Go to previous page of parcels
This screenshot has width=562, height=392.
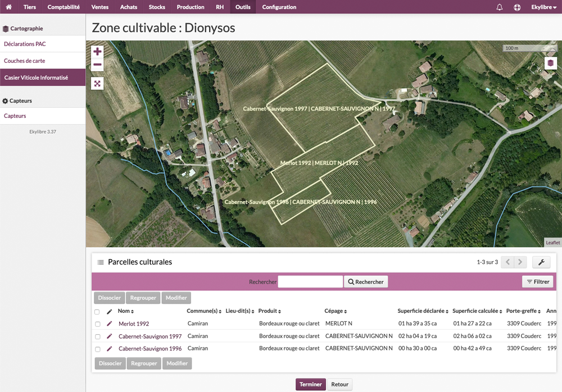(507, 262)
